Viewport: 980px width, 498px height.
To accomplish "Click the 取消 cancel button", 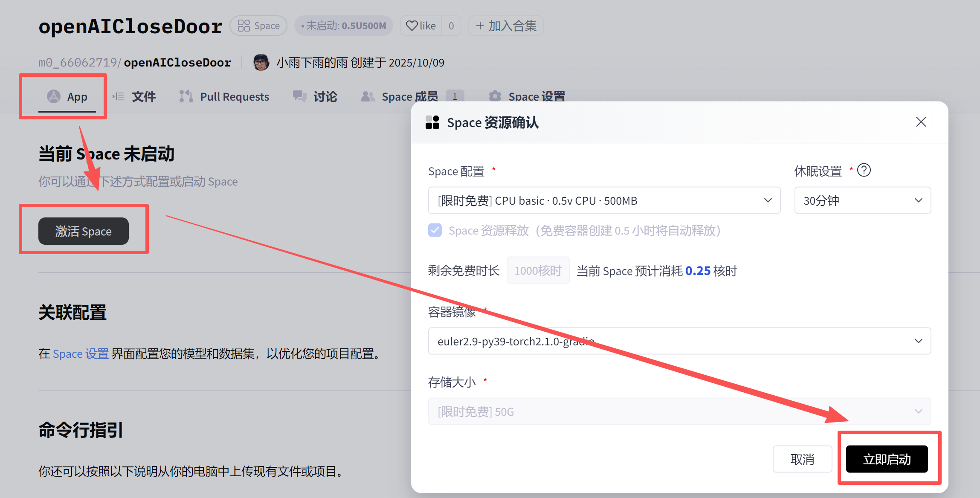I will 802,459.
